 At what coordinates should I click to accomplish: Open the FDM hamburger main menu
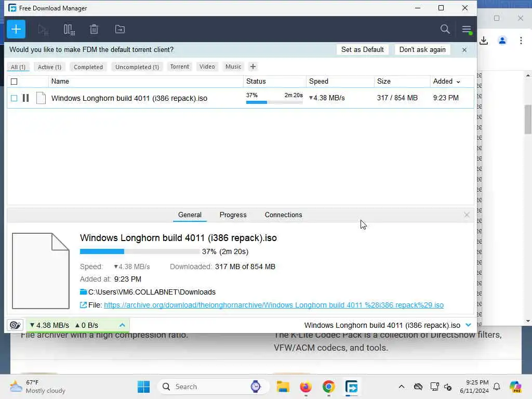[467, 30]
